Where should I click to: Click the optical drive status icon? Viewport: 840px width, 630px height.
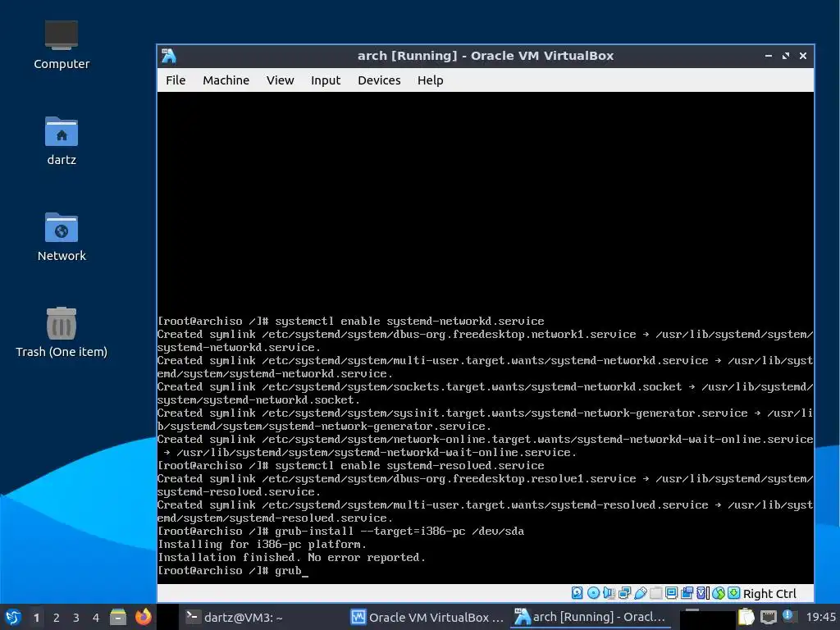(x=593, y=593)
